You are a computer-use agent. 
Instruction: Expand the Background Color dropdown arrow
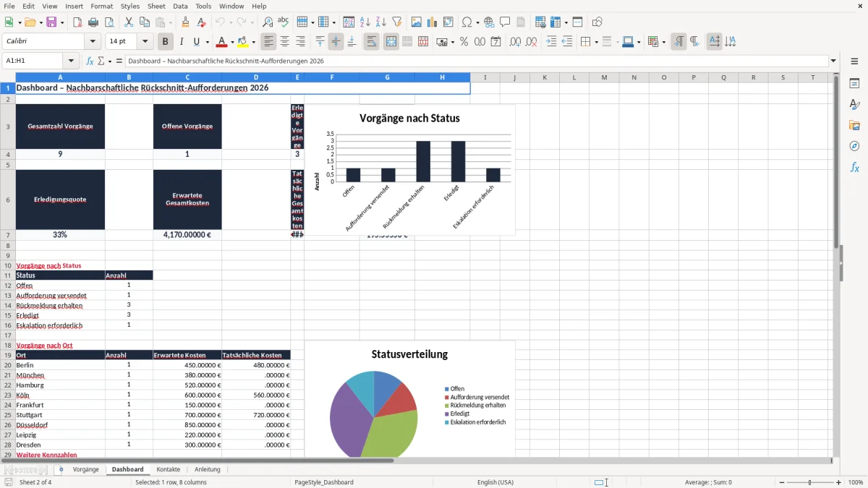click(253, 42)
